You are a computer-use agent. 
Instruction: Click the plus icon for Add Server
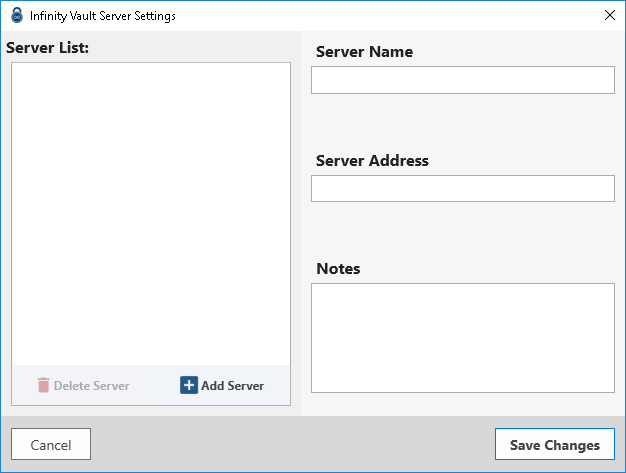coord(189,385)
